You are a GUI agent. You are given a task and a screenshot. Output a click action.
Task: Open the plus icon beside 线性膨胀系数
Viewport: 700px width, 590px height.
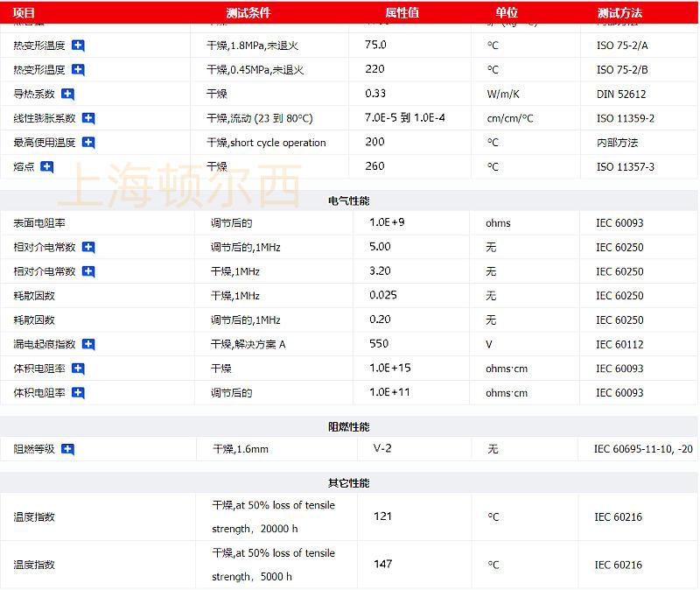tap(88, 118)
